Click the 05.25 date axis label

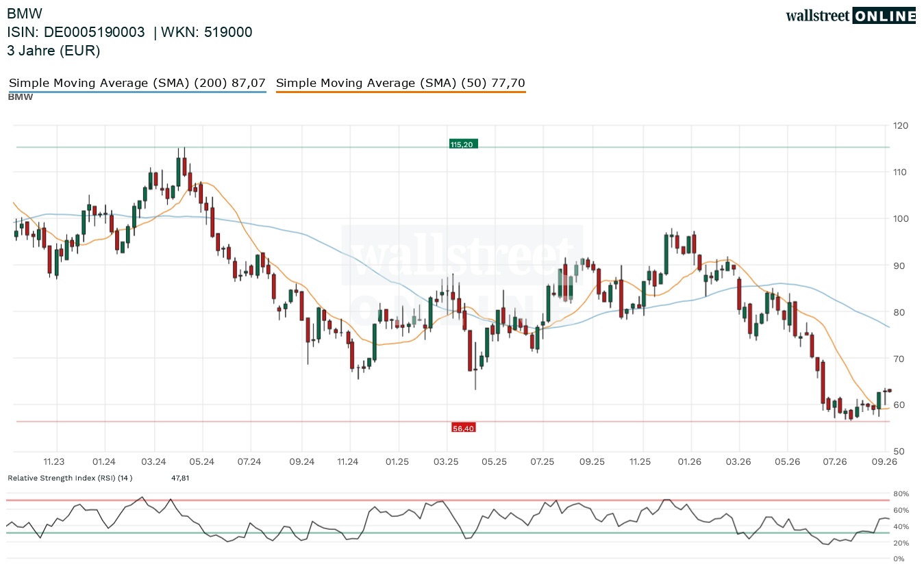point(494,462)
